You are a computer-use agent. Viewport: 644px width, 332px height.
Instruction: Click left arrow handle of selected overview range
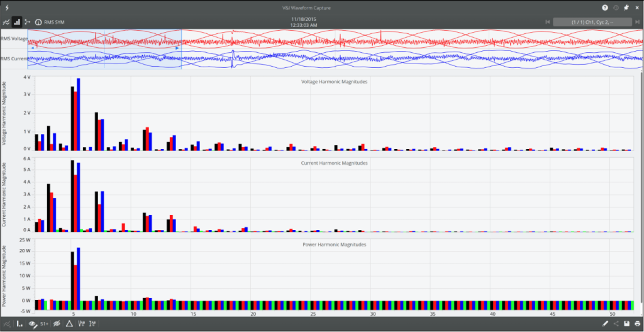pos(33,48)
